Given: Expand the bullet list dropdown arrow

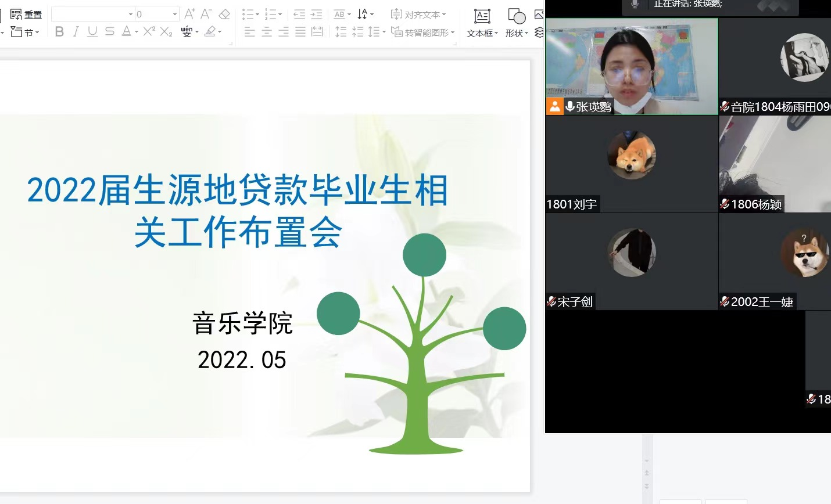Looking at the screenshot, I should [x=257, y=15].
